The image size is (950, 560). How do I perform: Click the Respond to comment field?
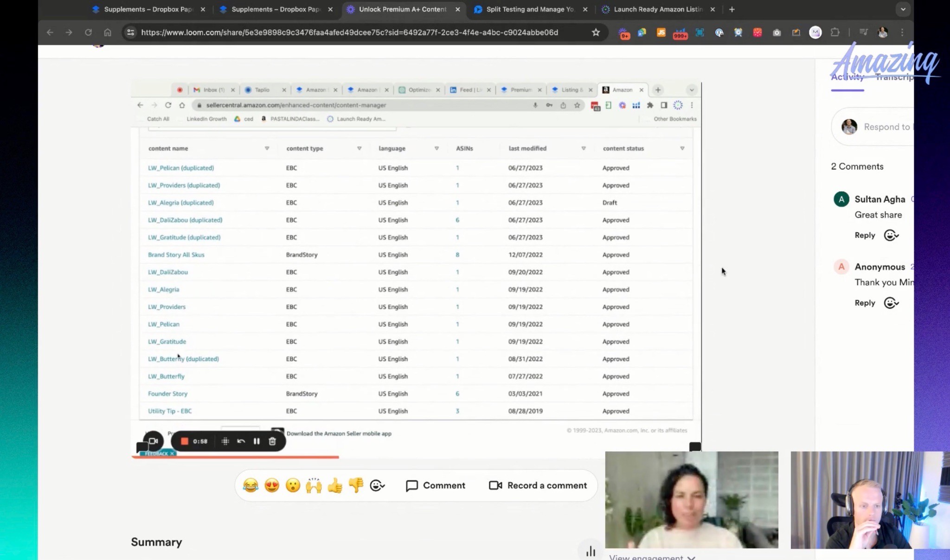tap(873, 127)
